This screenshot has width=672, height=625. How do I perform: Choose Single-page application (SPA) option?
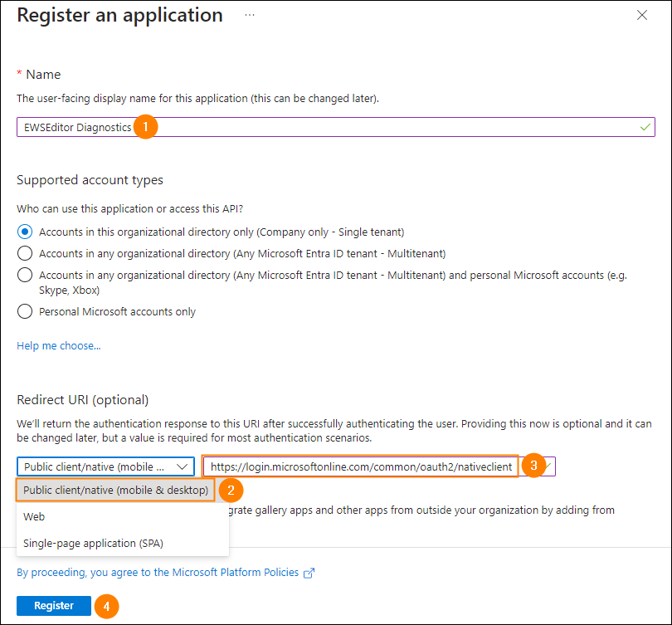[123, 543]
